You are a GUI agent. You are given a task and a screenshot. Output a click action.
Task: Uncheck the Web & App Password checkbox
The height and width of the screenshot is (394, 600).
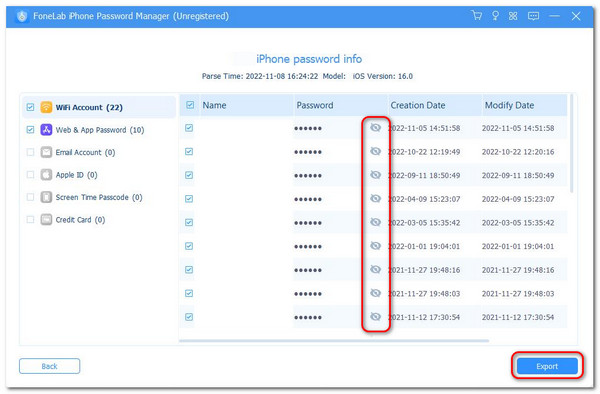[30, 130]
